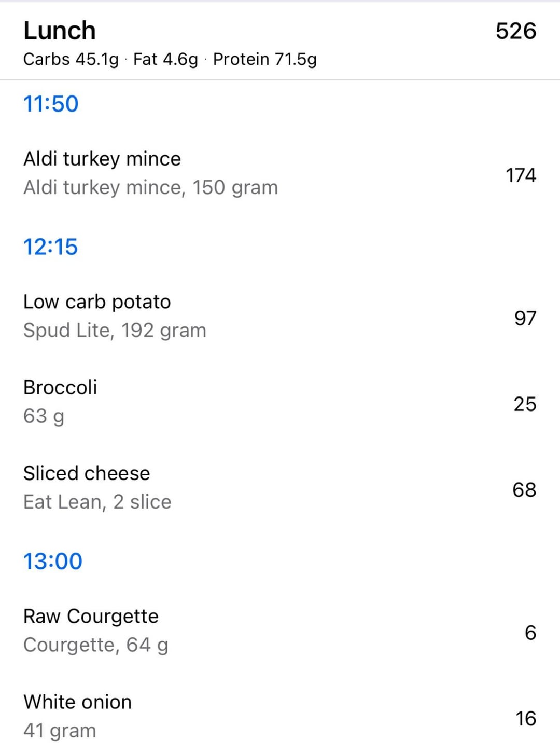Screen dimensions: 560x753
Task: Select the 12:15 time heading
Action: (x=50, y=247)
